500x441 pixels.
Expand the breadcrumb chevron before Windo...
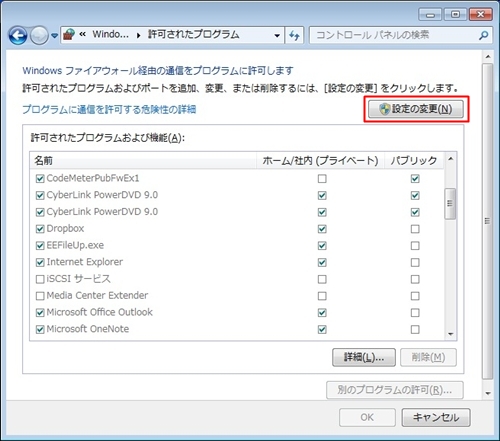[83, 34]
